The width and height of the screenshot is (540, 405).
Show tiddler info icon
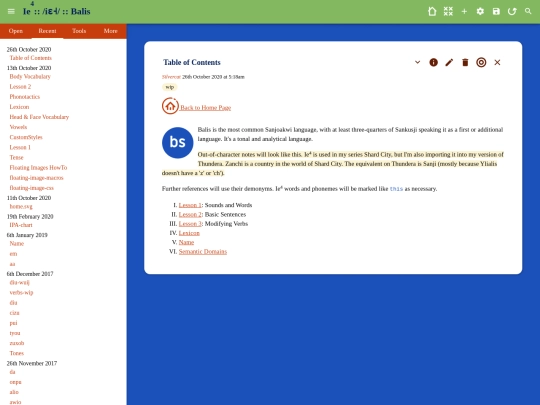click(x=433, y=62)
